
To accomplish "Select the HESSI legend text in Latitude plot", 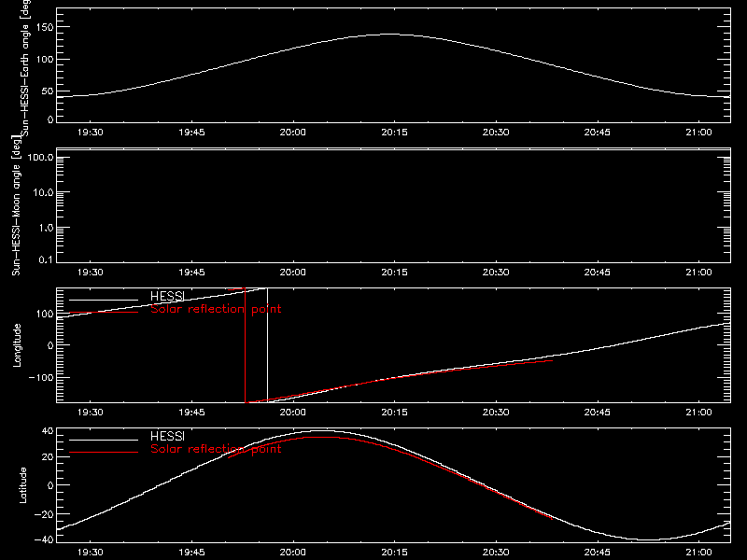I will click(x=167, y=436).
